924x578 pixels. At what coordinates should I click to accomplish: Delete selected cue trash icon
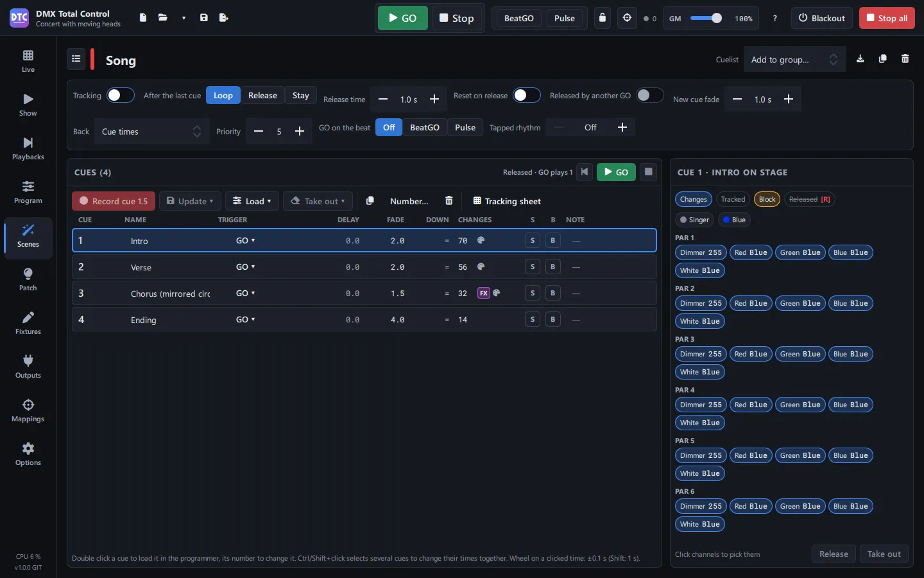449,201
